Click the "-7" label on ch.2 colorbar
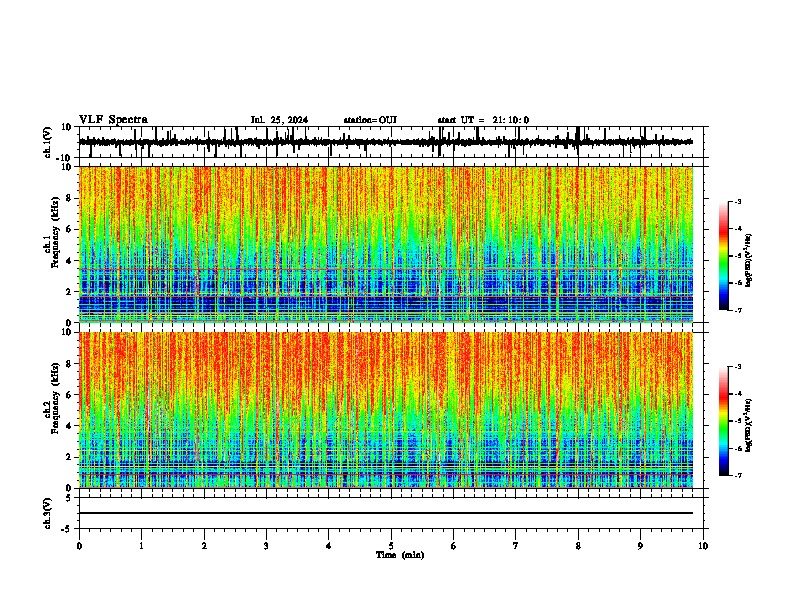The image size is (792, 612). pyautogui.click(x=738, y=475)
